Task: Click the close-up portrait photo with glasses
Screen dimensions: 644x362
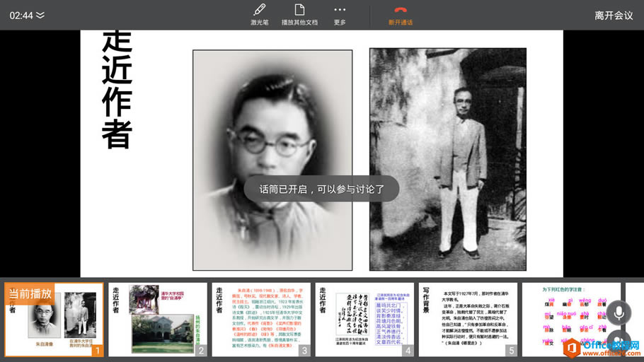Action: [x=272, y=127]
